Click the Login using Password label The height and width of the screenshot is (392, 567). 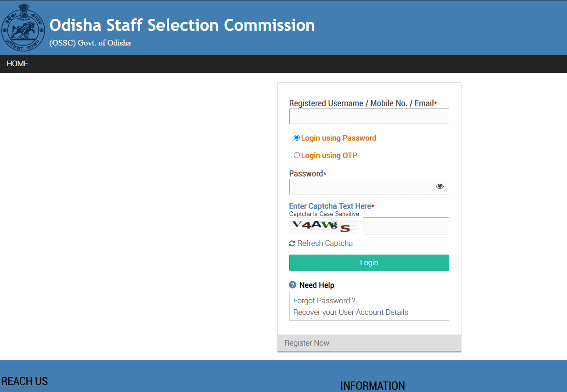[338, 138]
